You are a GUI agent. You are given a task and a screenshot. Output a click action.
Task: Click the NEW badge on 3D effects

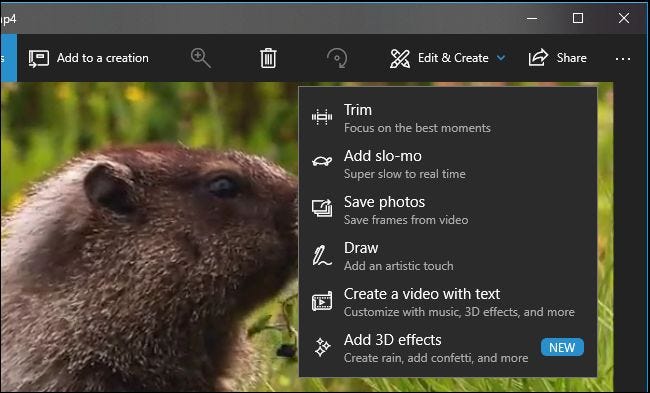(x=562, y=347)
